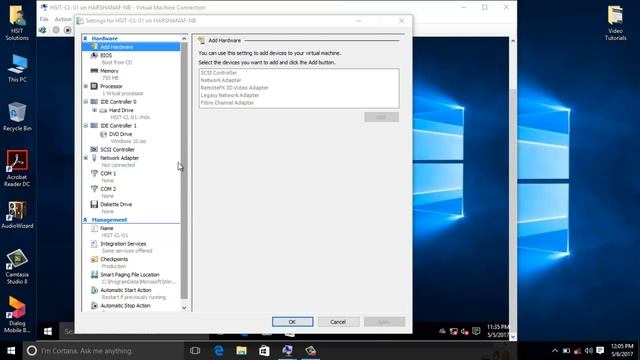Click Automatic Start Action icon
This screenshot has height=360, width=640.
[94, 290]
